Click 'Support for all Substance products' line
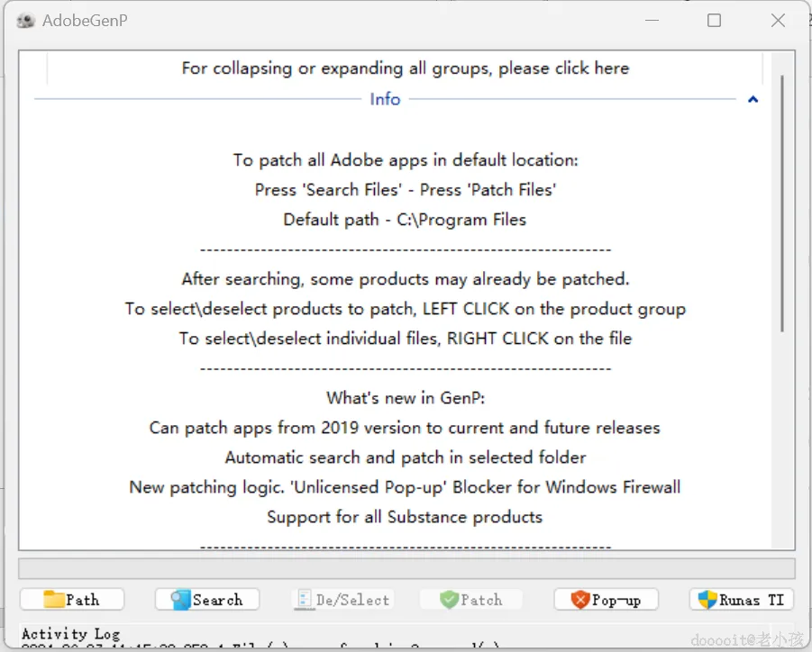812x652 pixels. (405, 517)
